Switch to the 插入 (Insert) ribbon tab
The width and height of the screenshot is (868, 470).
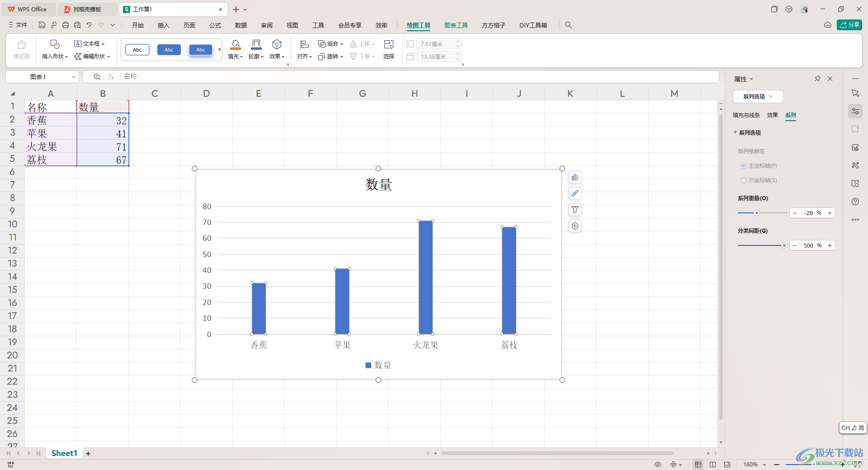(x=164, y=25)
